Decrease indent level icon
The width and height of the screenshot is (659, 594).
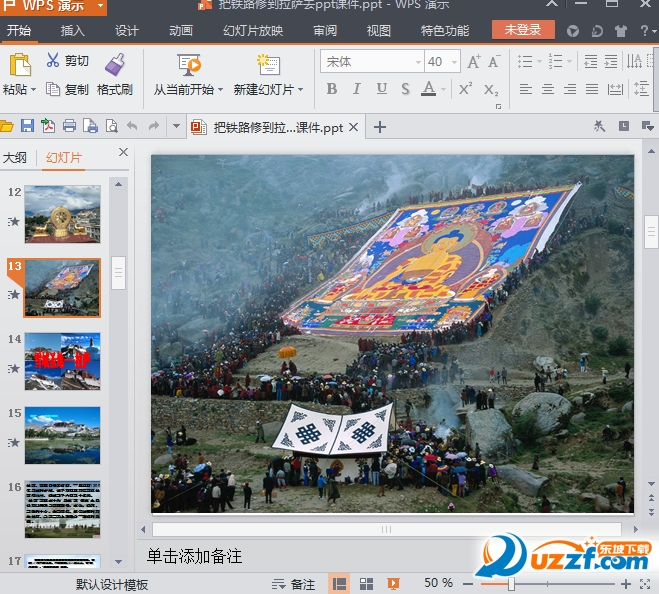tap(590, 62)
